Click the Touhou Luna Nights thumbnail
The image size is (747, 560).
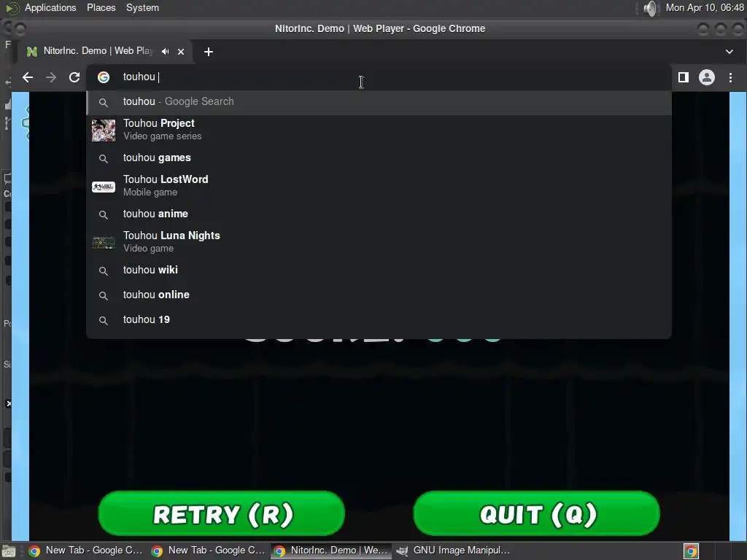click(104, 242)
